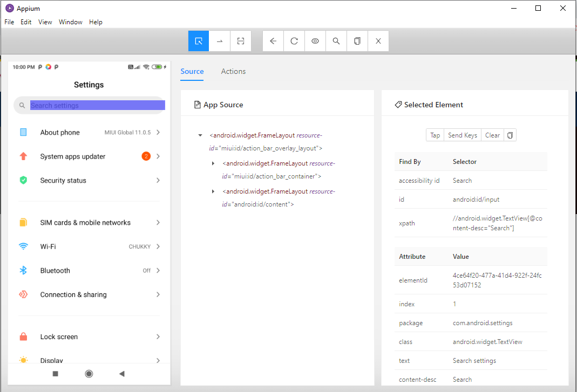Click the phone search magnifier icon
The width and height of the screenshot is (577, 392).
[22, 106]
